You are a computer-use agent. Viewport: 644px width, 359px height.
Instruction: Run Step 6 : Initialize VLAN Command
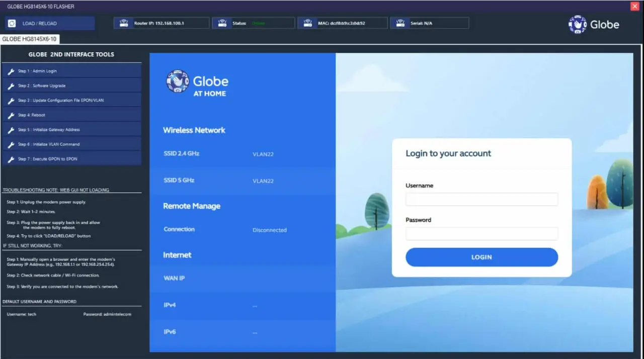pos(71,144)
